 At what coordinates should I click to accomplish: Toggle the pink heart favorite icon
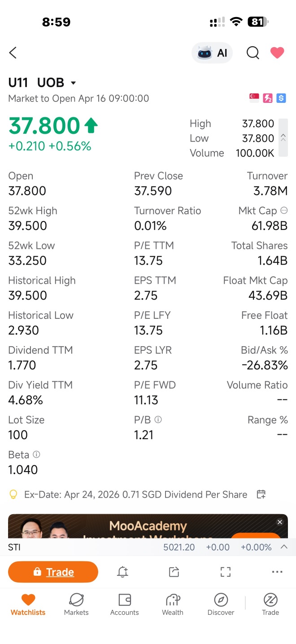(277, 53)
